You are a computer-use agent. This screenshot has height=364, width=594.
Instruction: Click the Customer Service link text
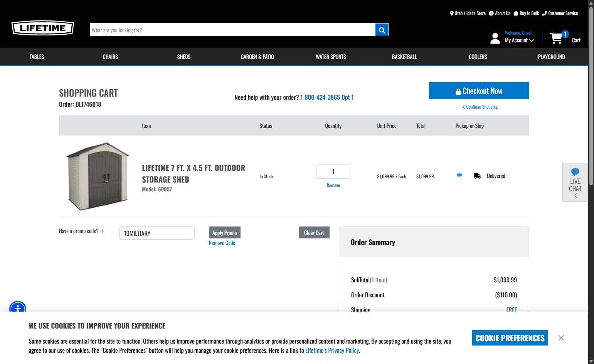pos(563,13)
